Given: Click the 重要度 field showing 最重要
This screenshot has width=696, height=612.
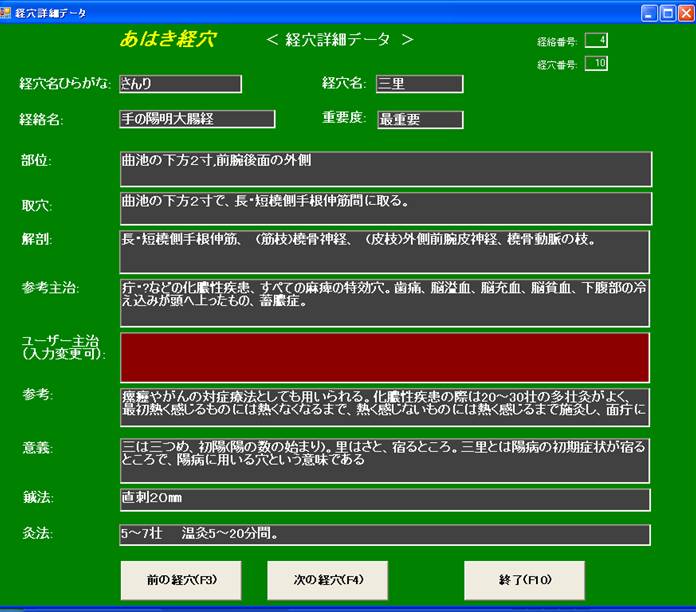Looking at the screenshot, I should tap(420, 120).
